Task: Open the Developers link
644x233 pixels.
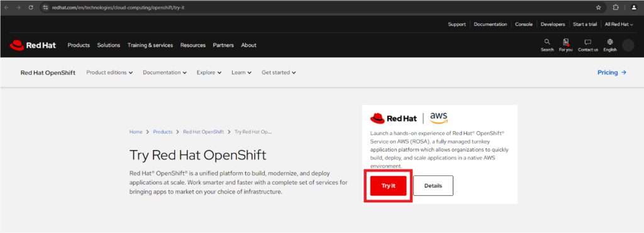Action: [553, 24]
